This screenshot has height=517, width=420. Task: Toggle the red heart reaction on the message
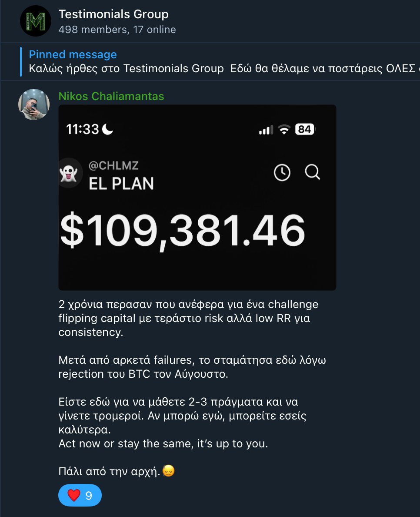coord(80,495)
